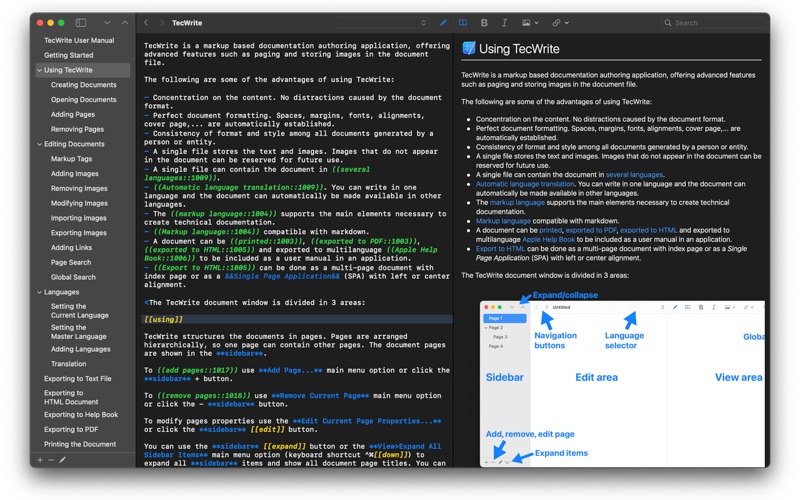
Task: Open Creating Documents in the sidebar
Action: pos(84,85)
